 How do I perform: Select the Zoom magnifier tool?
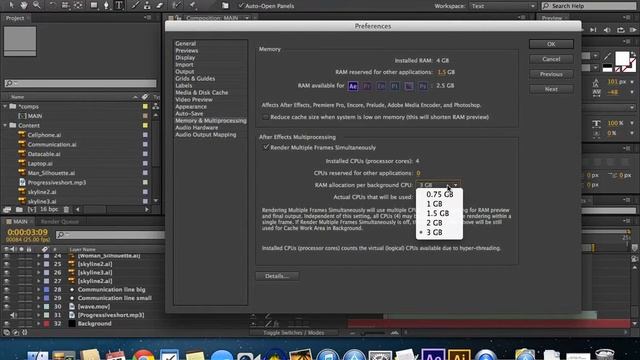(x=37, y=5)
